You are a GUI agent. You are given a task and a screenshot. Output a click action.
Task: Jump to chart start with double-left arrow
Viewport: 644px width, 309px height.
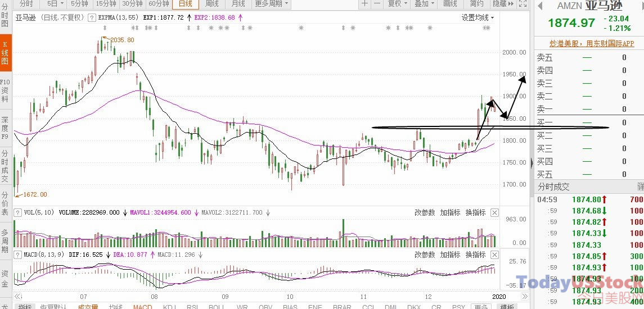click(17, 296)
